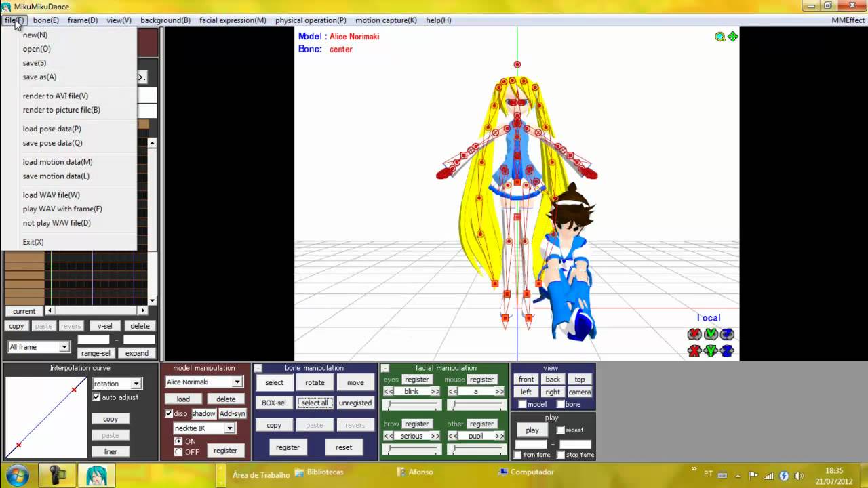Click the red X-axis rotate icon

694,334
